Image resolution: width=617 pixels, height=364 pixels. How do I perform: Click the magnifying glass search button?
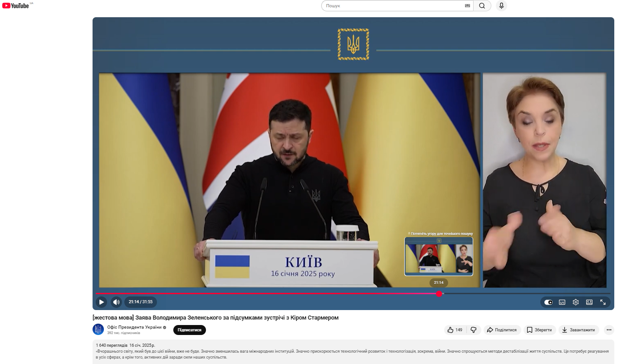(482, 6)
